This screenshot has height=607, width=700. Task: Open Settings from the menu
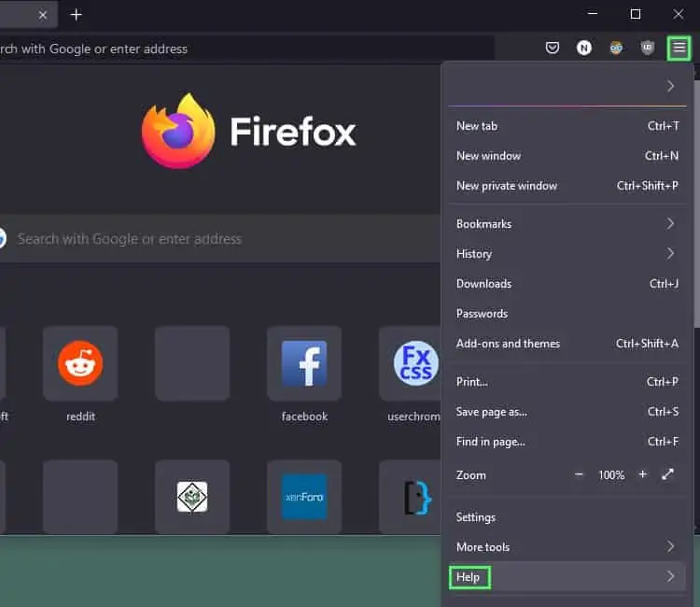coord(567,517)
